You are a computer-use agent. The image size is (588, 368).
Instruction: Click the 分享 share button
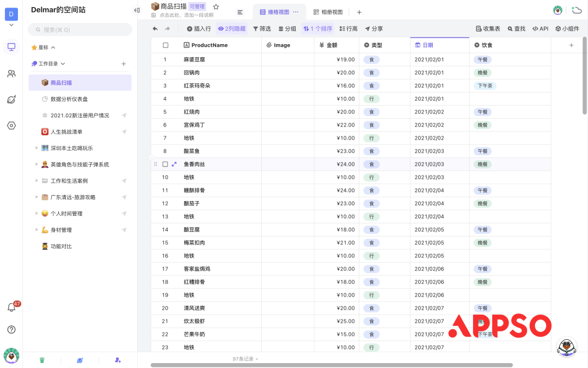click(374, 28)
